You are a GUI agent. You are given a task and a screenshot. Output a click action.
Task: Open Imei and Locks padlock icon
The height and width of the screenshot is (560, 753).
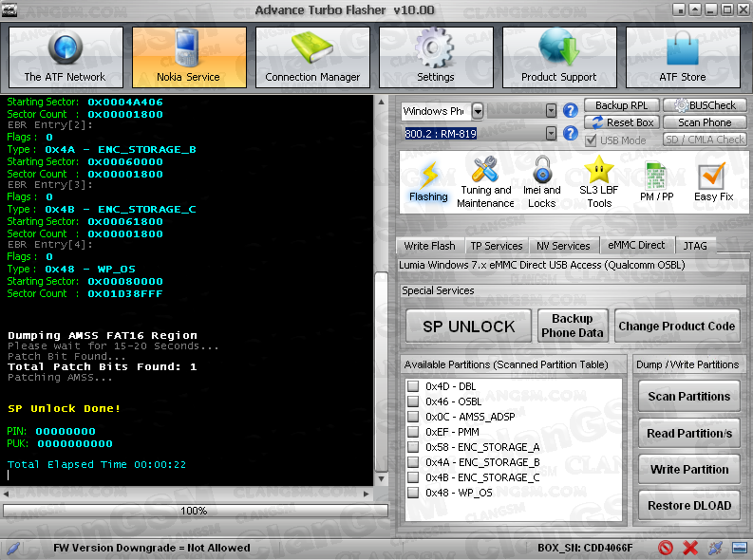tap(542, 169)
